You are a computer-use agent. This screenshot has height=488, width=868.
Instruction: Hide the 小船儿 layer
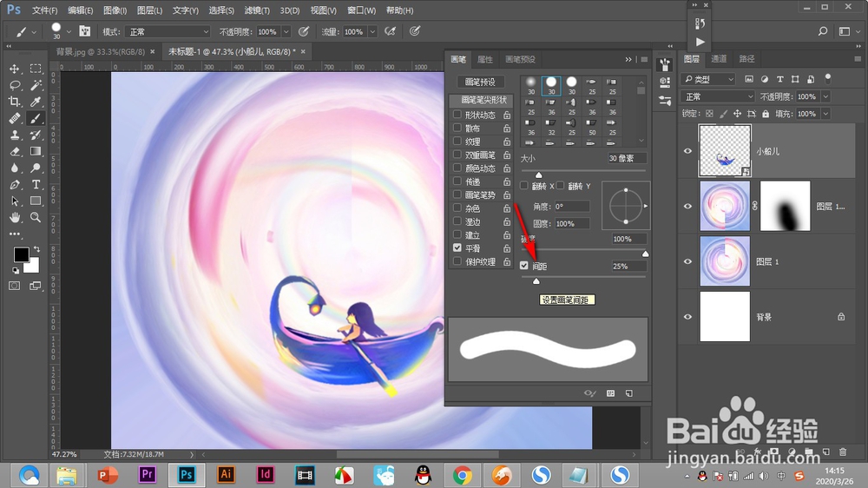coord(688,151)
